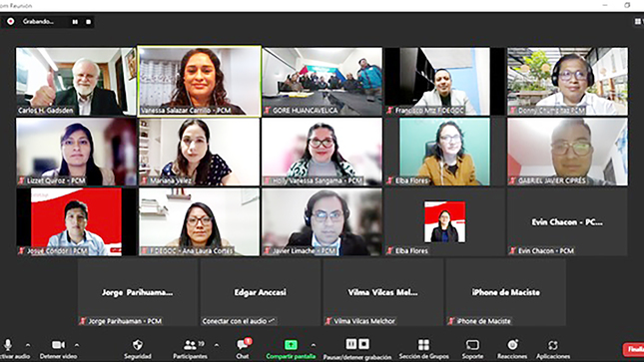Select iPhone de Maciste tile
644x362 pixels.
pyautogui.click(x=505, y=292)
